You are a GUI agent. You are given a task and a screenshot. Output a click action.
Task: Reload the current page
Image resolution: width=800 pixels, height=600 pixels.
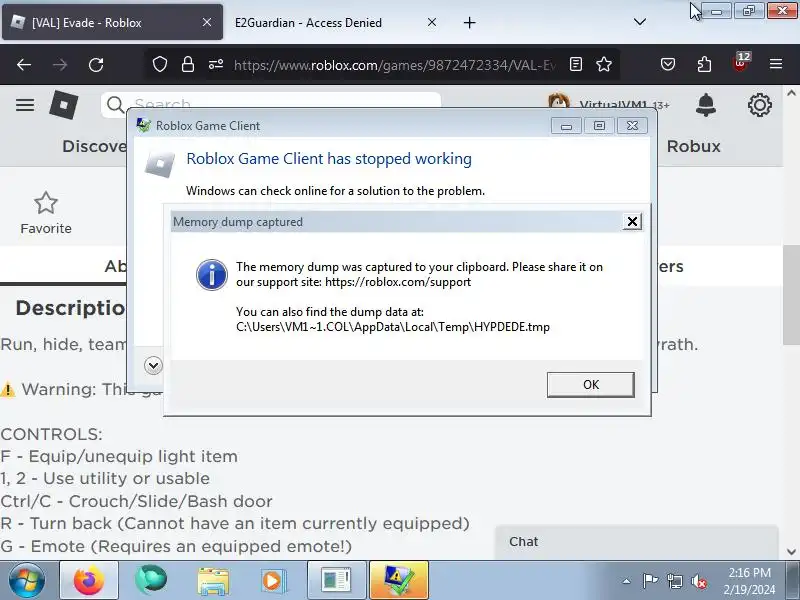96,64
